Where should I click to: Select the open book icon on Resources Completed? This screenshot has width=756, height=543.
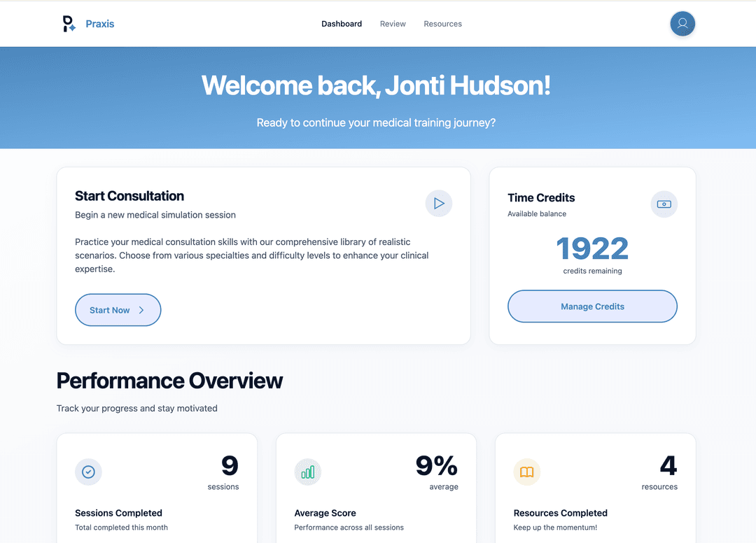pos(526,472)
